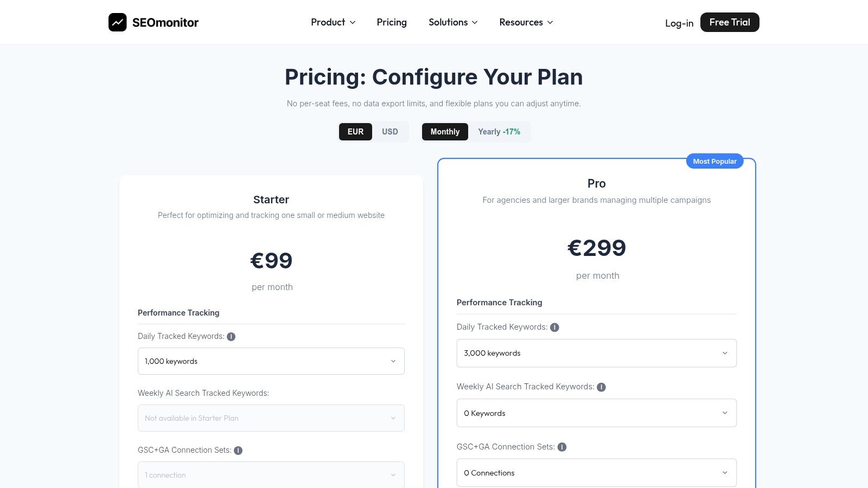868x488 pixels.
Task: Click info icon beside Pro Weekly AI Search Keywords
Action: point(601,387)
